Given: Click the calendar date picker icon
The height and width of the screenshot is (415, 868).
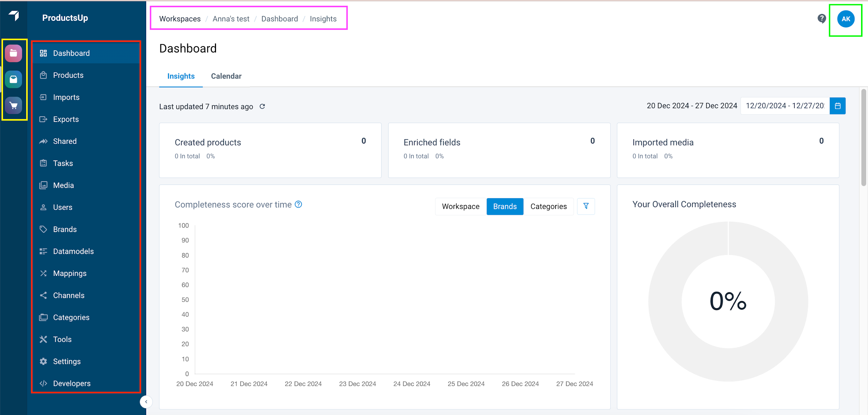Looking at the screenshot, I should [837, 106].
